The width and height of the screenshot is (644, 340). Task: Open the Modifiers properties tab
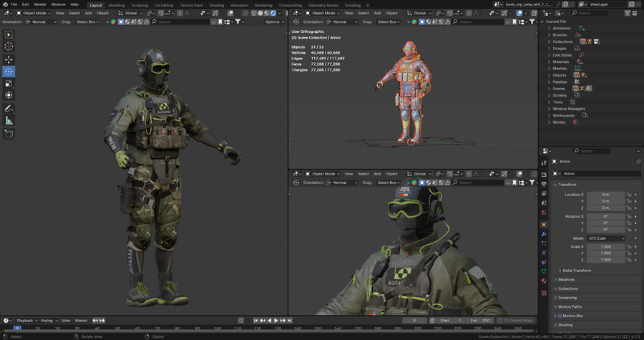(x=544, y=234)
